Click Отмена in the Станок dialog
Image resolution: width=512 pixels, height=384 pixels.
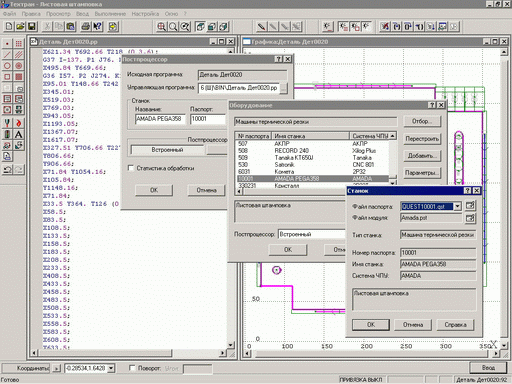[x=413, y=325]
